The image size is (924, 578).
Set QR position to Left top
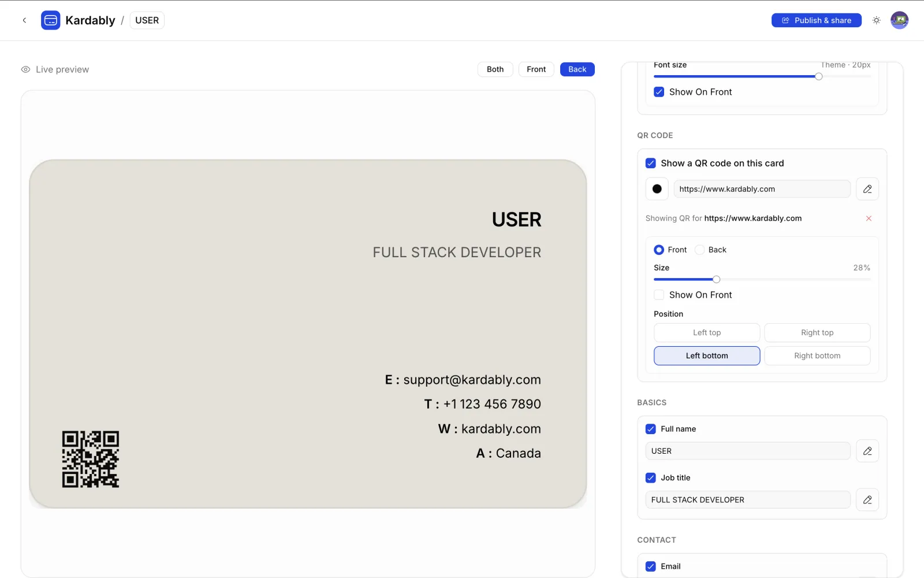[707, 332]
